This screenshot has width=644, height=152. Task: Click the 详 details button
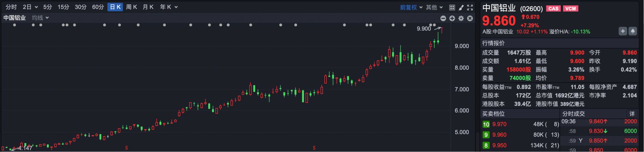(x=632, y=114)
